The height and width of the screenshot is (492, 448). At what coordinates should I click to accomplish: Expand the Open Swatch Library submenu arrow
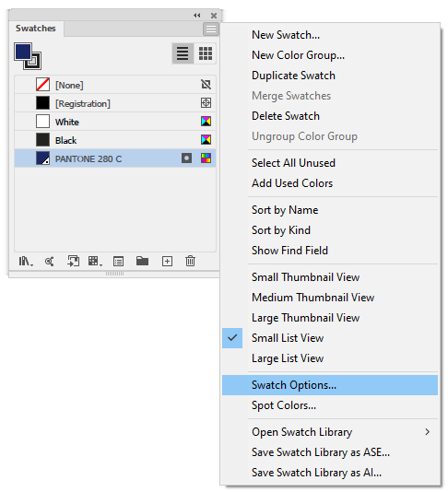pyautogui.click(x=428, y=432)
